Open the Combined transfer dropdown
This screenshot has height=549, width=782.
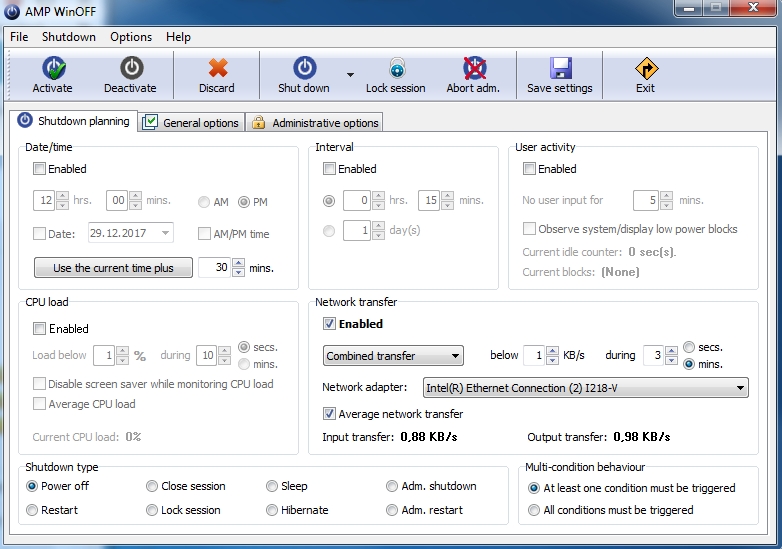point(393,356)
